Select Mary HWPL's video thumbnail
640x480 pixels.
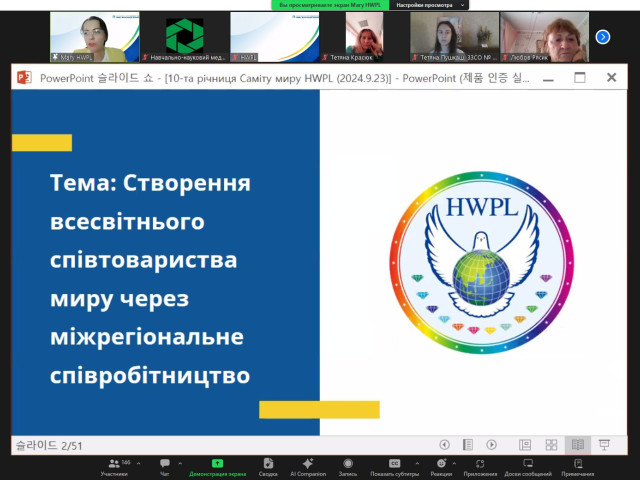95,37
